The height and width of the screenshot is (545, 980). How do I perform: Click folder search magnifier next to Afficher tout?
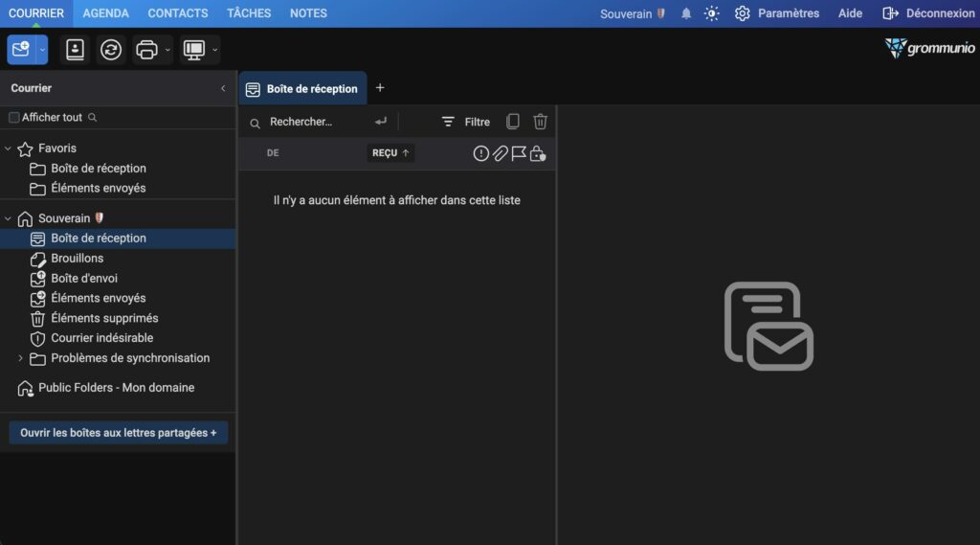pos(93,118)
